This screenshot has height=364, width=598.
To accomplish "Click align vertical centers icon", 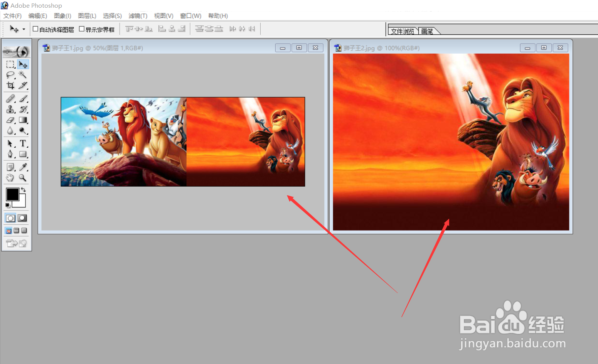I will coord(139,29).
